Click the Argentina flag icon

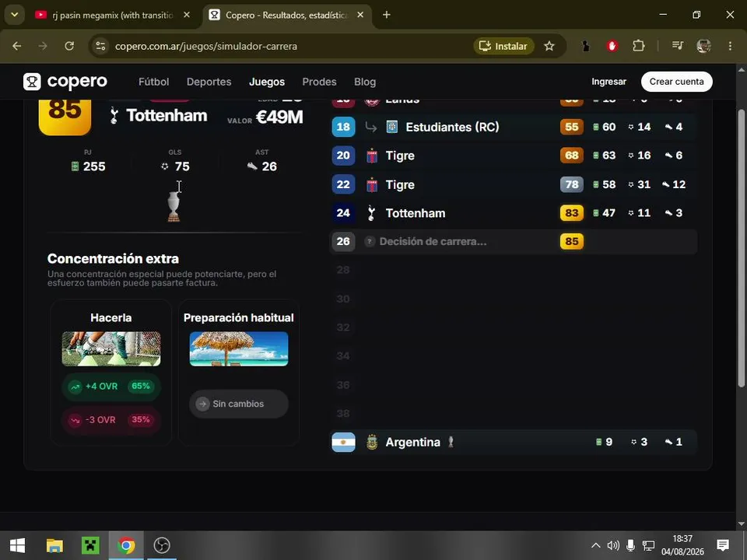[x=343, y=442]
